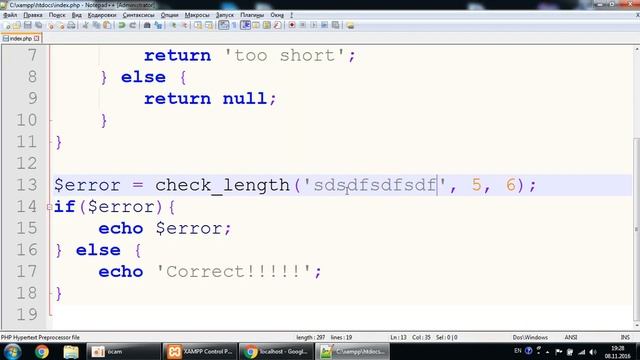Open the Кодировки menu
The width and height of the screenshot is (640, 360).
(102, 15)
